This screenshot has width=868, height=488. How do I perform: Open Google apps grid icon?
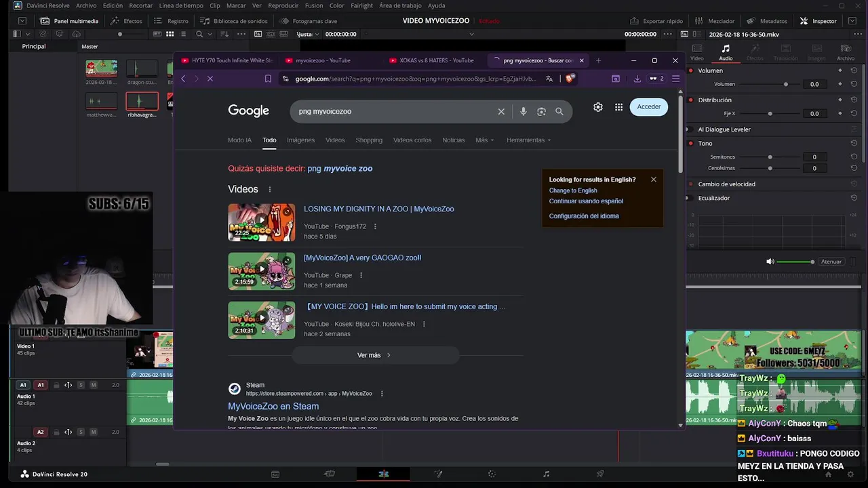[618, 107]
